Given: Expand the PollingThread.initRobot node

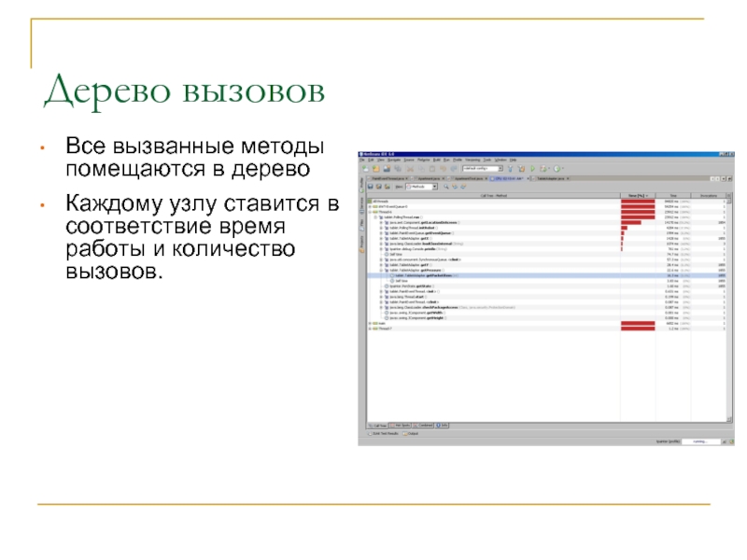Looking at the screenshot, I should pyautogui.click(x=381, y=228).
